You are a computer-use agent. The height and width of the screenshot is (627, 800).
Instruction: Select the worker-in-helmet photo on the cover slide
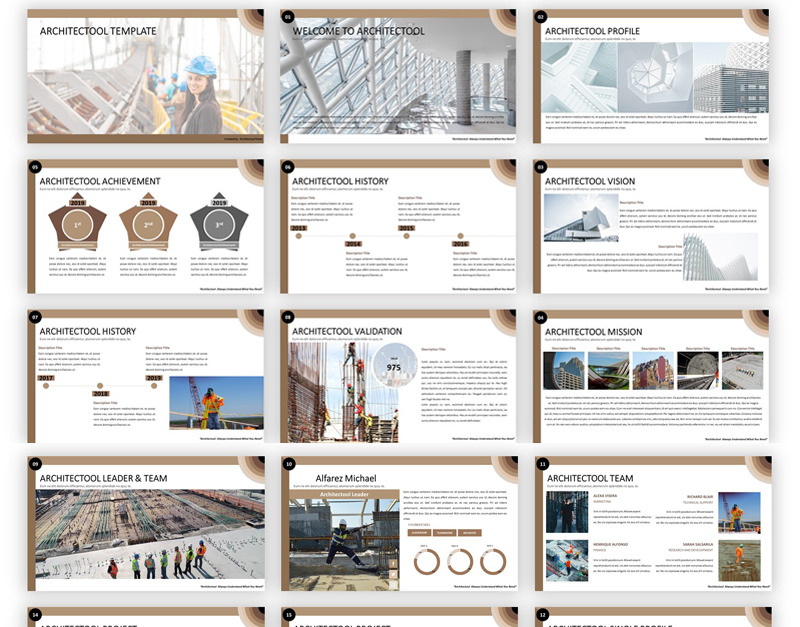coord(145,77)
